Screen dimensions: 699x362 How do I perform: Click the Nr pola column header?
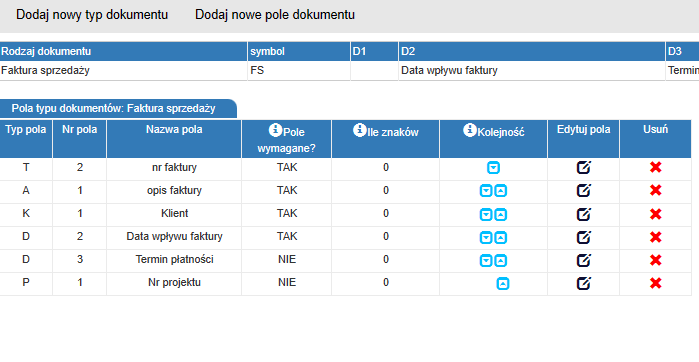(x=79, y=139)
